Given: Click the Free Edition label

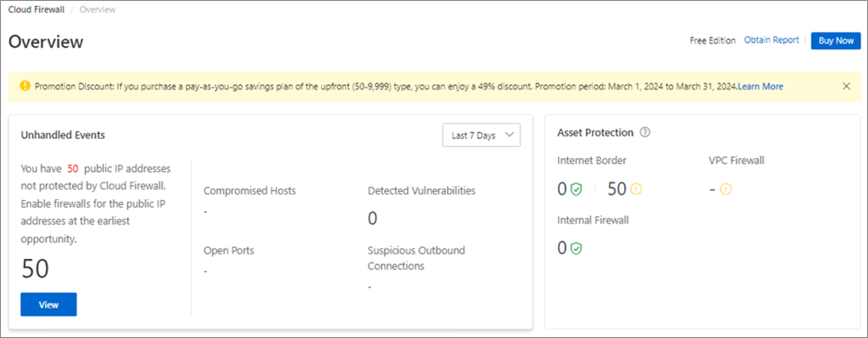Looking at the screenshot, I should pos(713,41).
